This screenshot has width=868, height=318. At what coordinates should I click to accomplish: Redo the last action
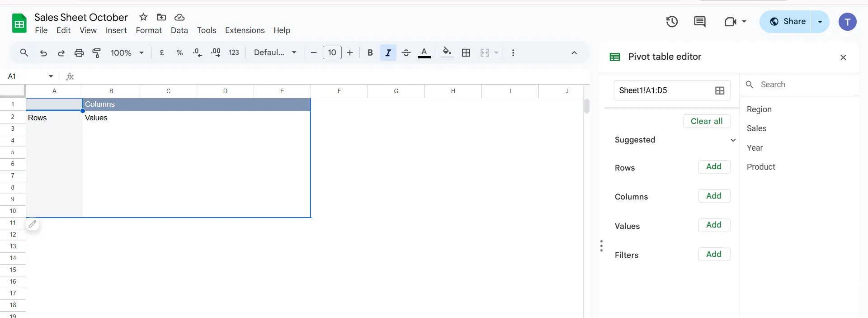[61, 53]
